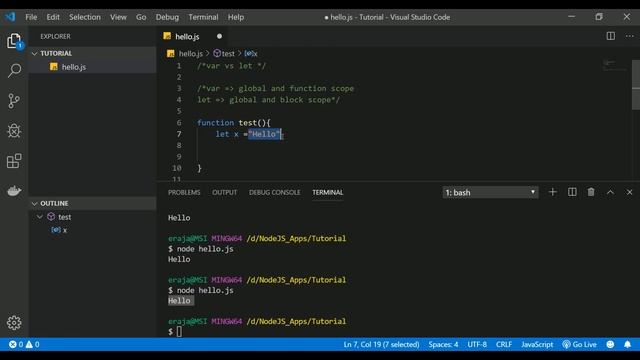Change encoding via UTF-8
Image resolution: width=640 pixels, height=360 pixels.
click(x=477, y=344)
